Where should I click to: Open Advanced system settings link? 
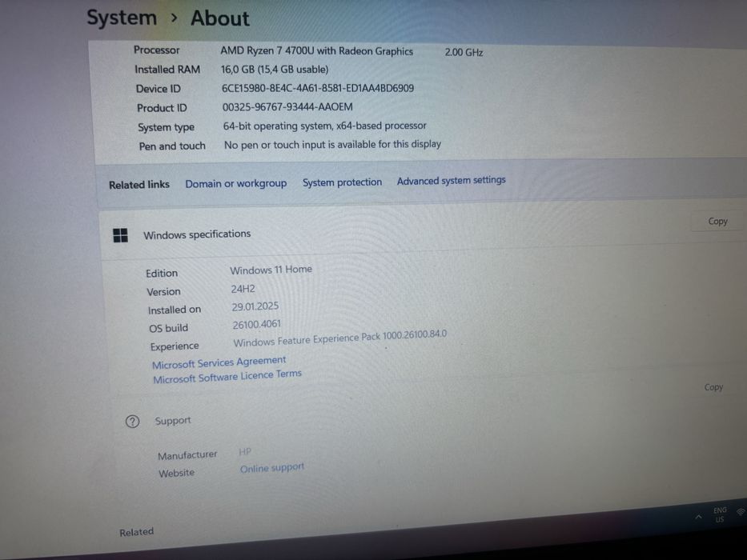click(x=451, y=181)
